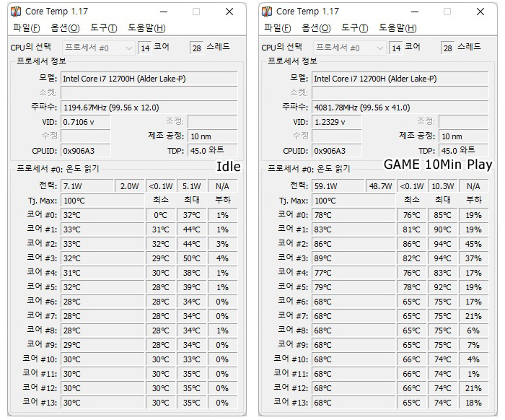This screenshot has width=505, height=420.
Task: Open 도움말 menu in the GAME window
Action: [398, 28]
